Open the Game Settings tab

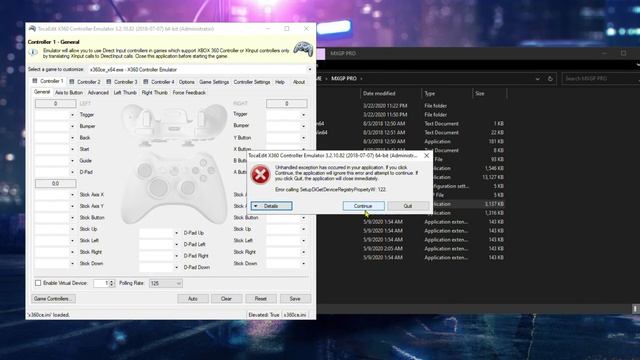214,82
